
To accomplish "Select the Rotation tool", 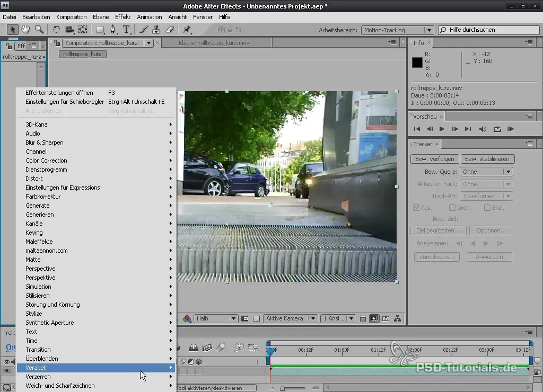I will click(x=56, y=30).
